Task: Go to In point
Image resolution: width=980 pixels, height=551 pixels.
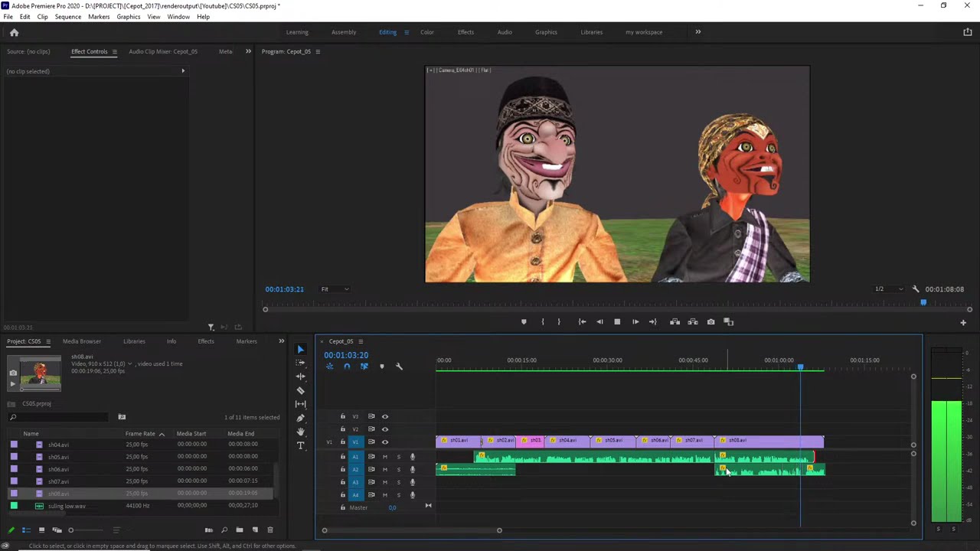Action: 582,322
